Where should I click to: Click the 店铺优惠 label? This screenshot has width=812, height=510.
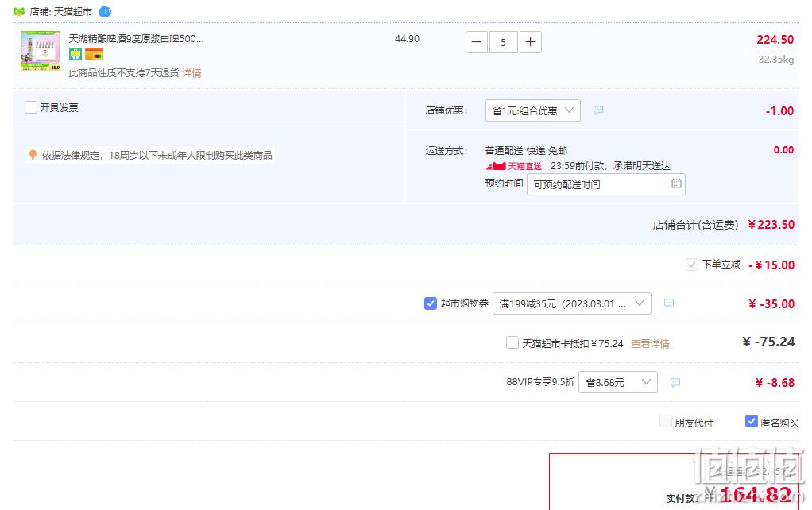click(x=447, y=110)
